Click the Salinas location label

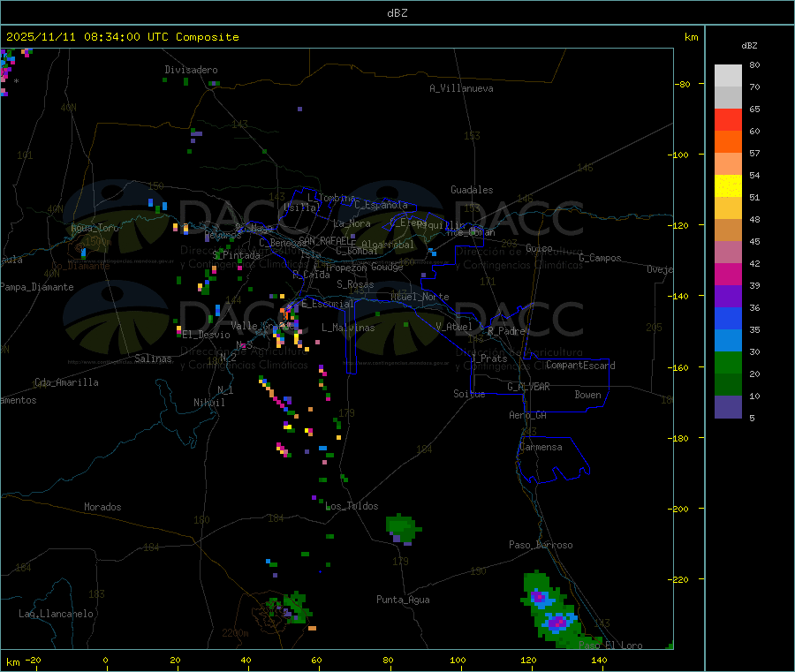click(x=153, y=359)
